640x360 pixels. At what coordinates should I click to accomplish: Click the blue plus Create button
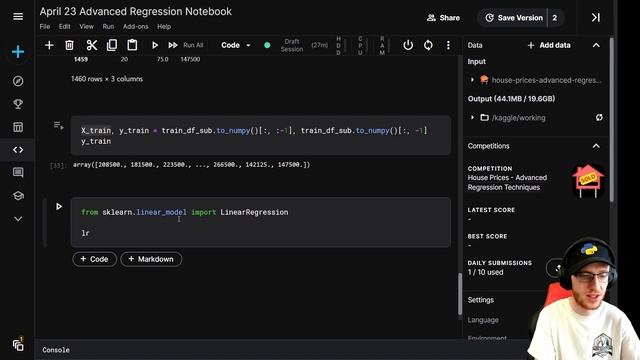coord(18,52)
